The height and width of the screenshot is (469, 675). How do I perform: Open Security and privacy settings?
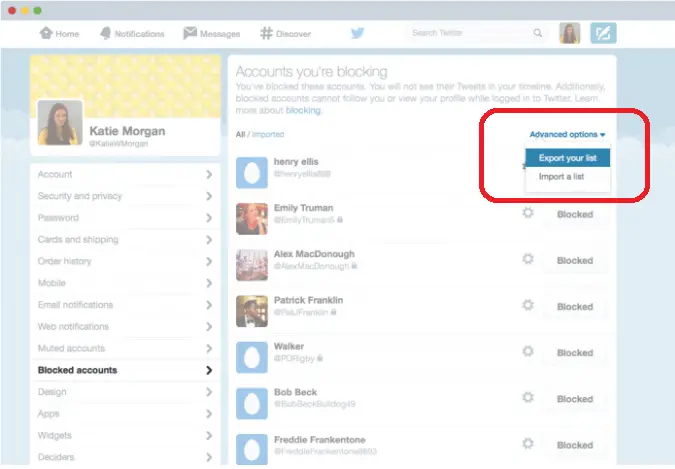coord(125,196)
